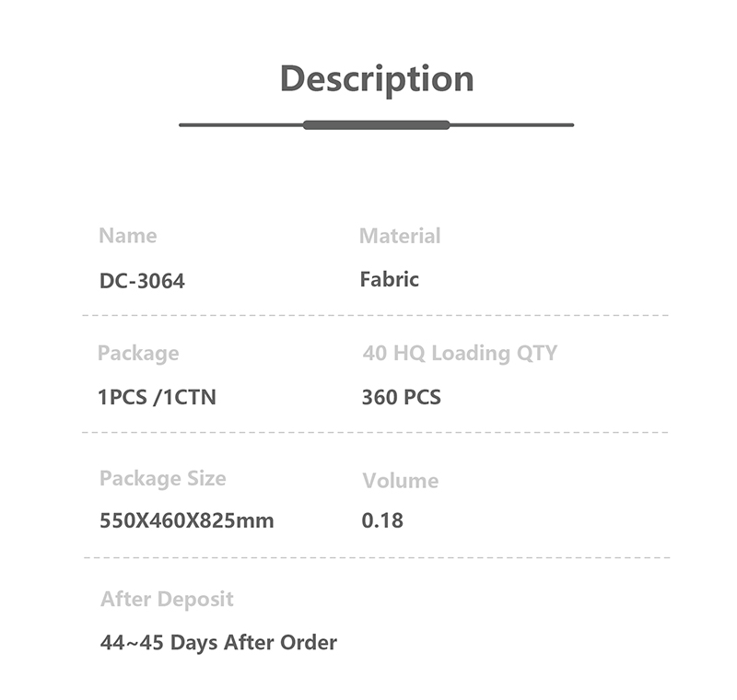Click the Description heading
The width and height of the screenshot is (737, 700).
coord(376,79)
